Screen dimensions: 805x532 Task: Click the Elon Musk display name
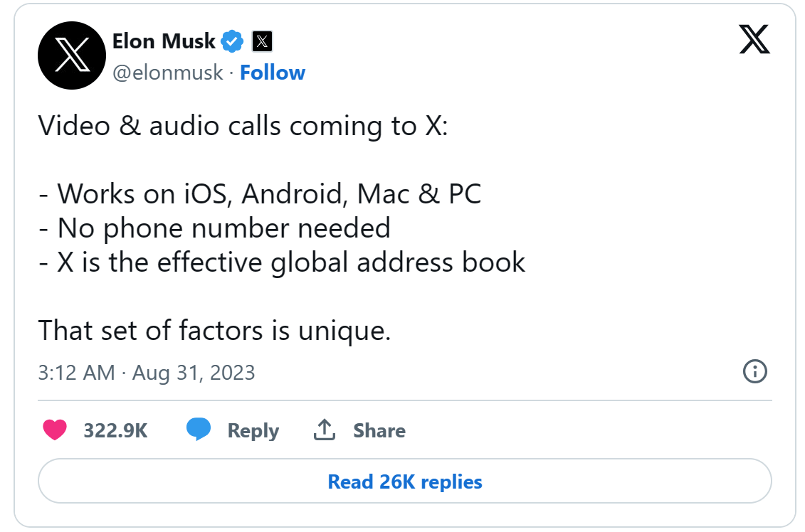point(164,41)
